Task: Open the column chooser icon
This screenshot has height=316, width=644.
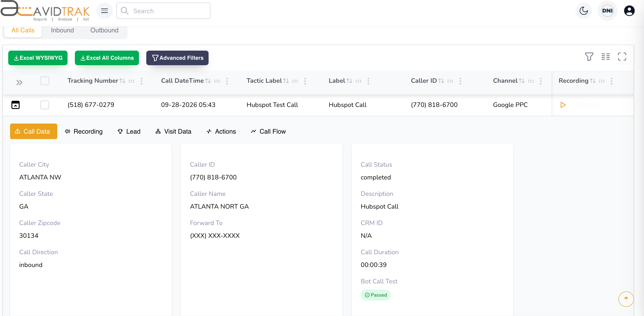Action: pos(605,57)
